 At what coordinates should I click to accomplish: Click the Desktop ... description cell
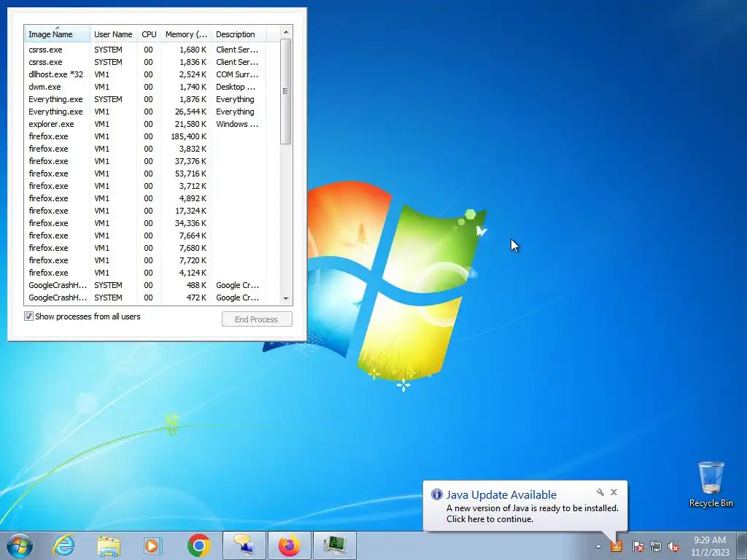click(x=236, y=87)
